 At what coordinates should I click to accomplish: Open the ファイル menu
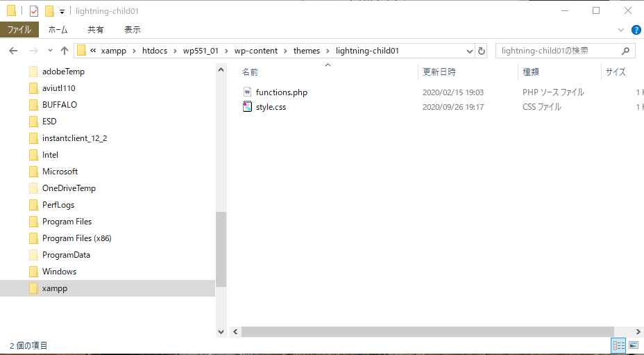point(19,30)
